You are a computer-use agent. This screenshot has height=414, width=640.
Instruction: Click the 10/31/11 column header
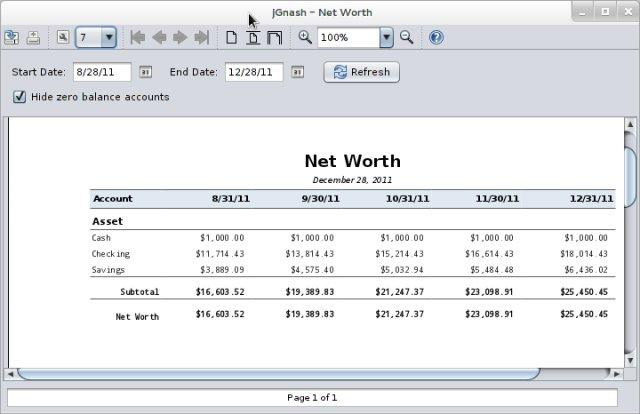coord(407,199)
